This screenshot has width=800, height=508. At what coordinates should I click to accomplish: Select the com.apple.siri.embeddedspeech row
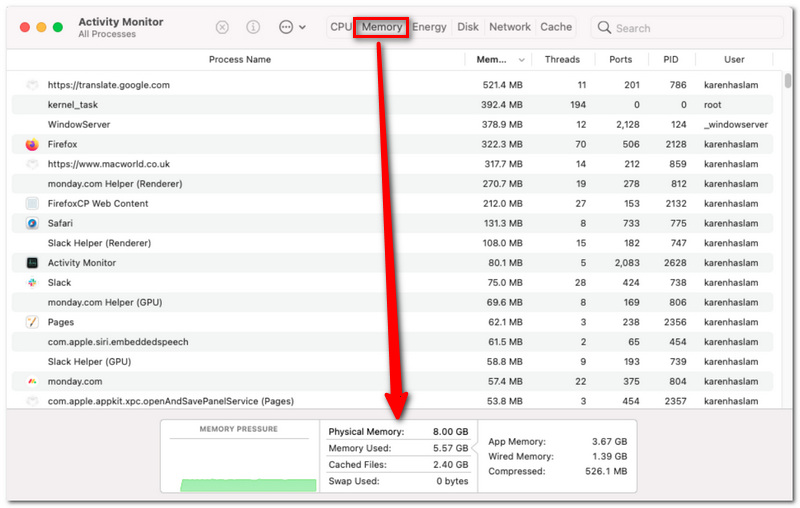[392, 342]
